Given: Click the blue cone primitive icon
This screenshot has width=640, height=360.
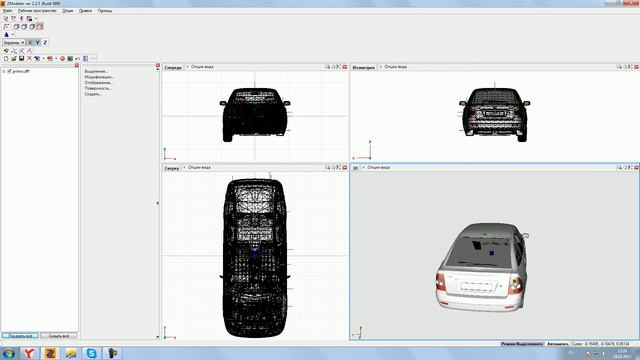Looking at the screenshot, I should (x=7, y=34).
